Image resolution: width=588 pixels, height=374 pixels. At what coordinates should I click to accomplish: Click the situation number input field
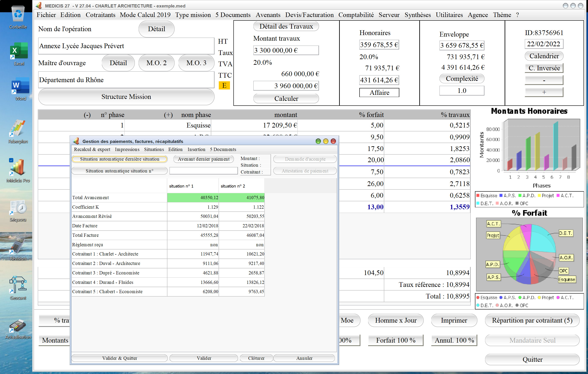click(x=203, y=171)
